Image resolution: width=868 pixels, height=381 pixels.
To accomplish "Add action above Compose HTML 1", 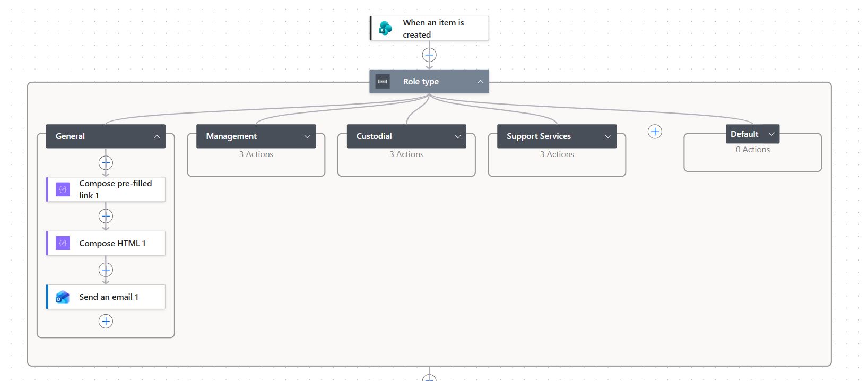I will pyautogui.click(x=106, y=216).
